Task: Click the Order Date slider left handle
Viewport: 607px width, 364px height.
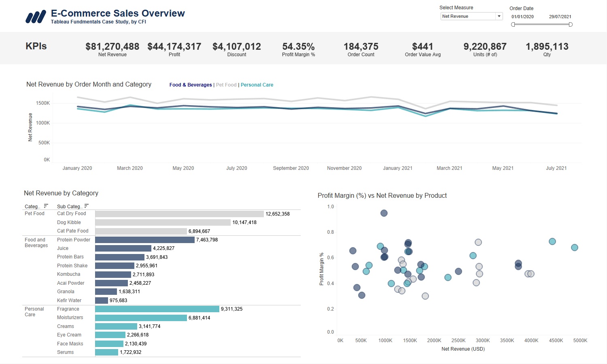Action: click(513, 25)
